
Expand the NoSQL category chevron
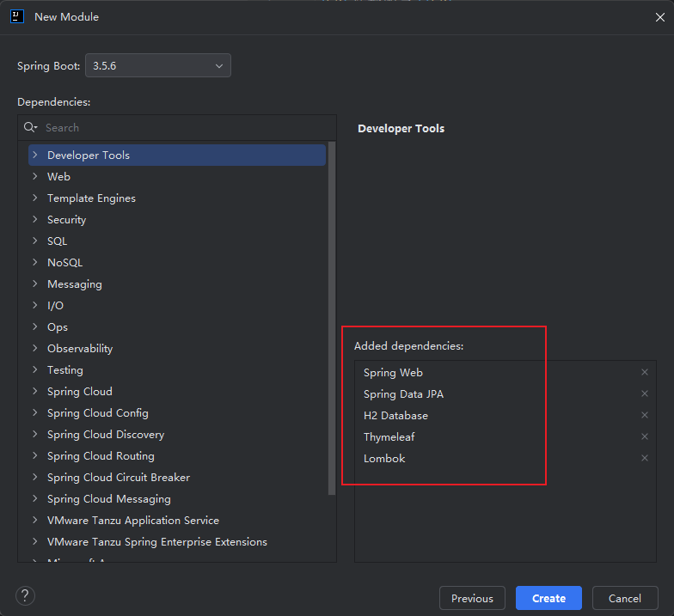click(35, 262)
